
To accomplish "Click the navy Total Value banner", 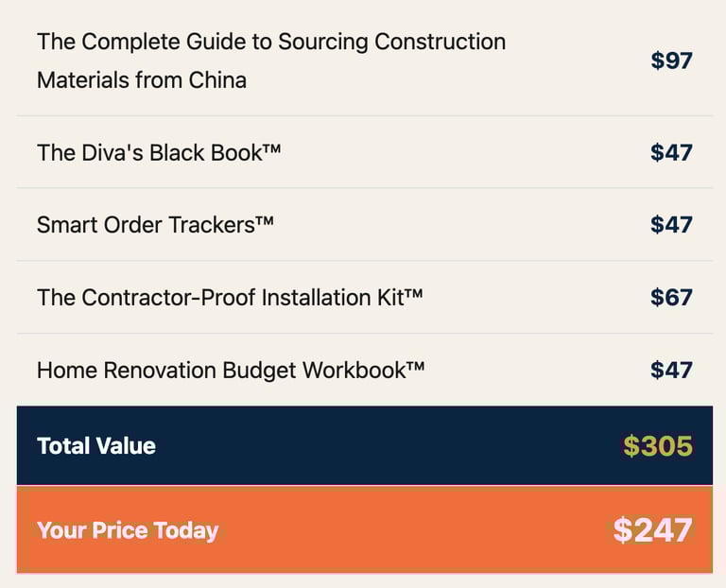I will [365, 445].
